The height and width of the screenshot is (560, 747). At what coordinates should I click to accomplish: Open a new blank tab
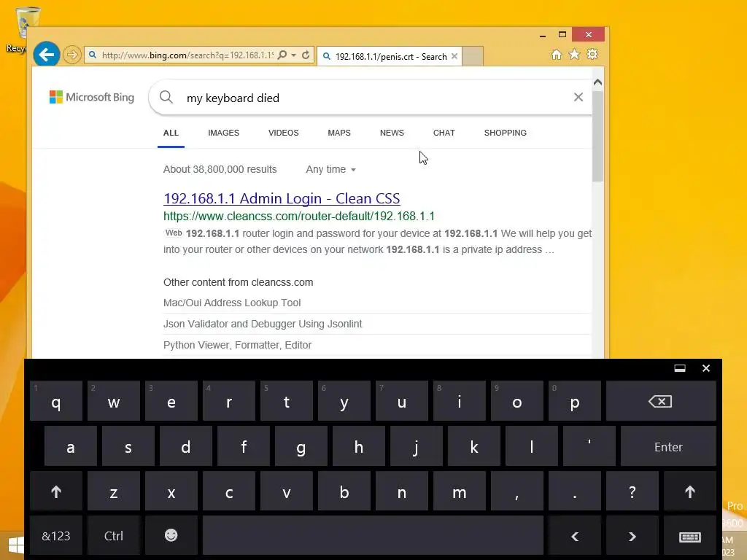coord(473,56)
